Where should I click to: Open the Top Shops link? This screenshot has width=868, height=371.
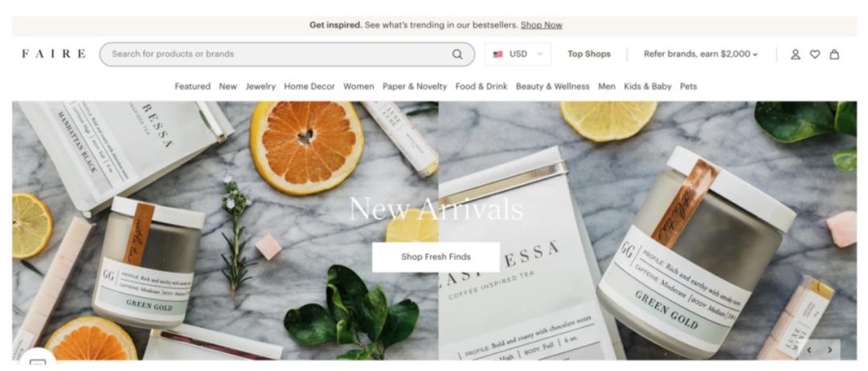[589, 54]
